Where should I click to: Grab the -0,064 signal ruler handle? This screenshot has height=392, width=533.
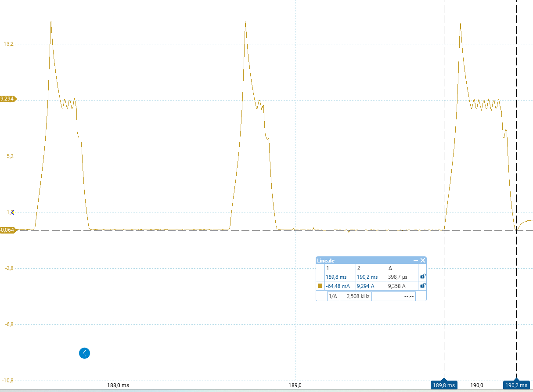pyautogui.click(x=8, y=230)
